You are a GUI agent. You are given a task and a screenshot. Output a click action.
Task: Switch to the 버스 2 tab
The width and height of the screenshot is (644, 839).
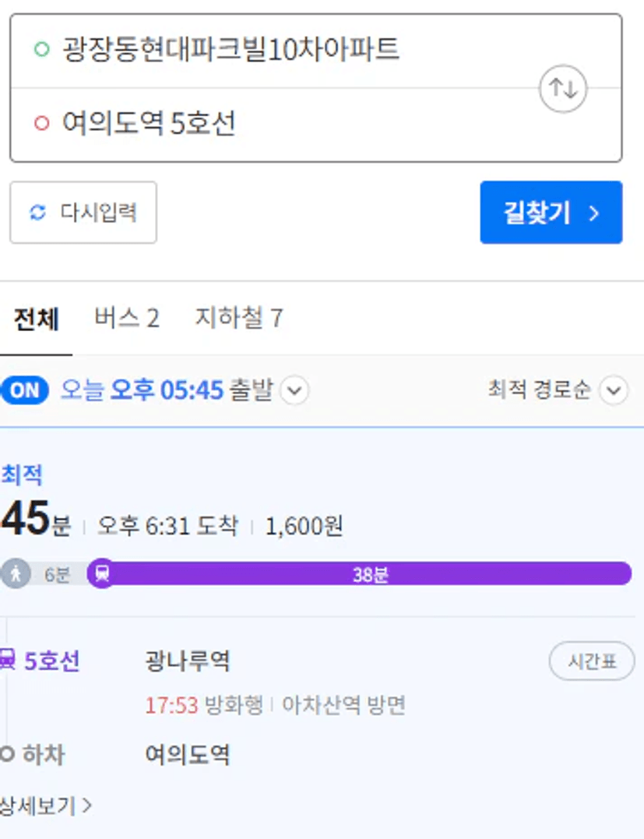(x=127, y=318)
